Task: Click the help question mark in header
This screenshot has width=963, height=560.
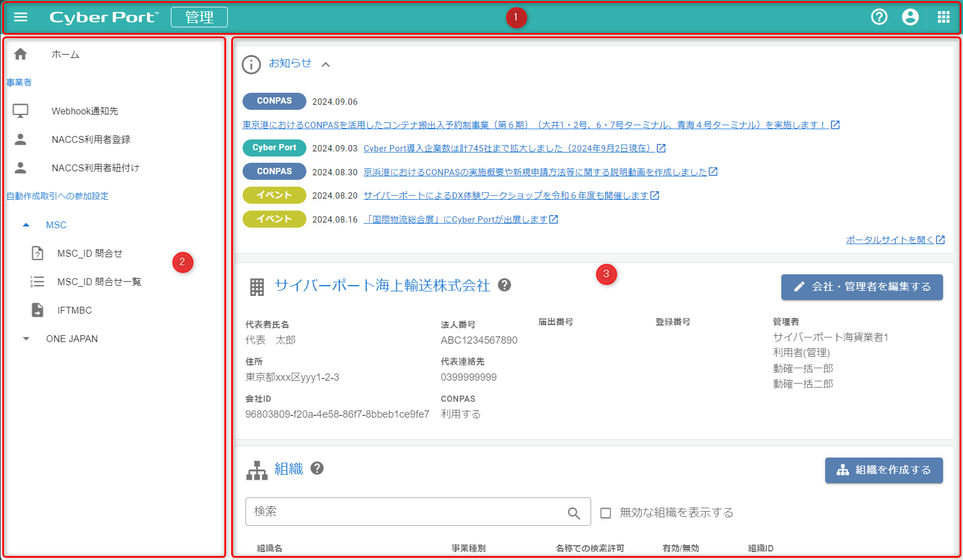Action: pyautogui.click(x=879, y=17)
